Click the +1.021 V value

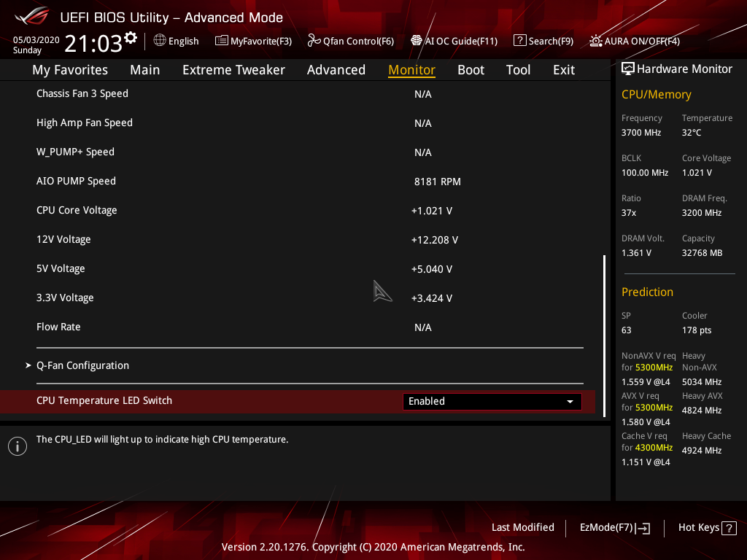coord(432,211)
